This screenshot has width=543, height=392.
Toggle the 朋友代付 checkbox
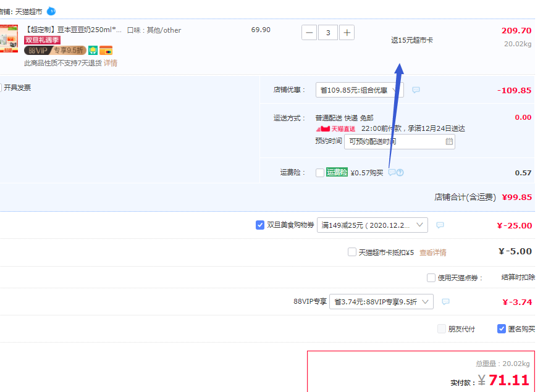[x=442, y=328]
